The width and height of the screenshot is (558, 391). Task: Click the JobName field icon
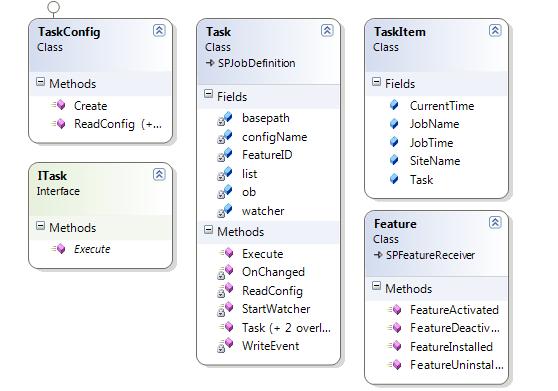(394, 123)
